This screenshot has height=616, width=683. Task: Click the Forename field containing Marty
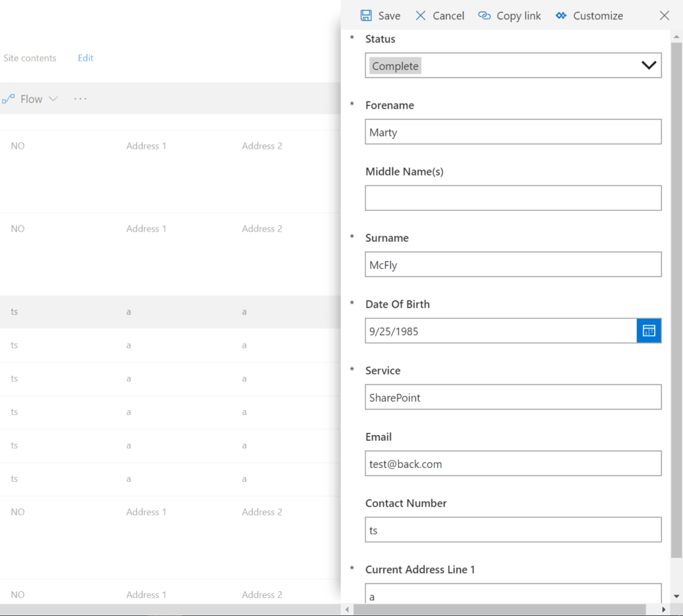[x=512, y=131]
